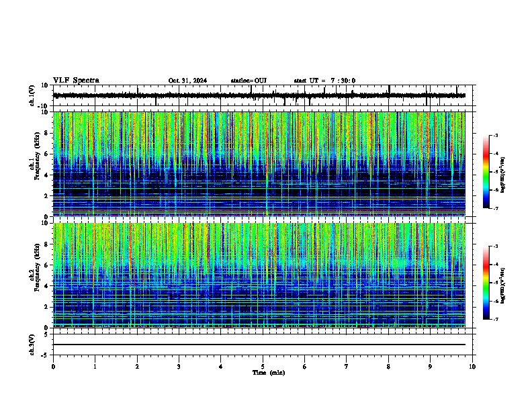Click time axis tick label "5"

[x=263, y=367]
